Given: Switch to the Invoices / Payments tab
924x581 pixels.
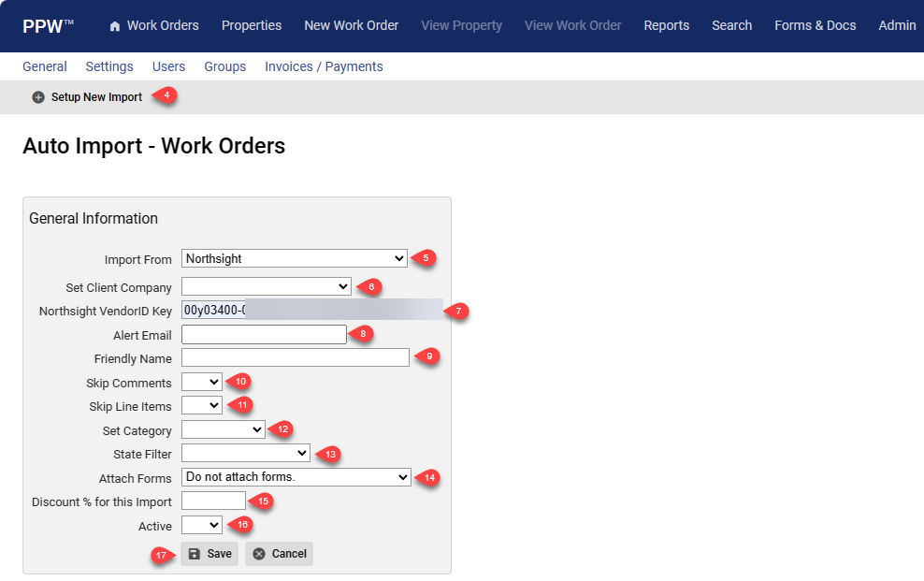Looking at the screenshot, I should coord(324,66).
